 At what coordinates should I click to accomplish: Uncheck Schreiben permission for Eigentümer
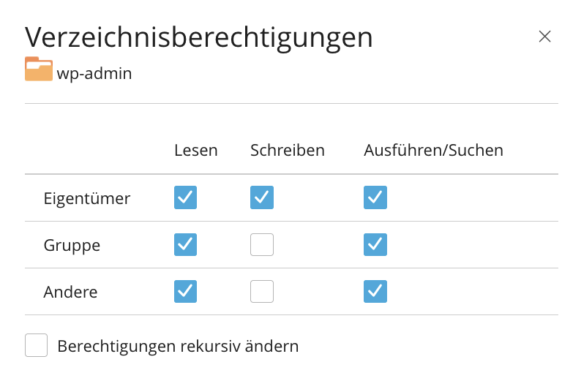pyautogui.click(x=262, y=197)
